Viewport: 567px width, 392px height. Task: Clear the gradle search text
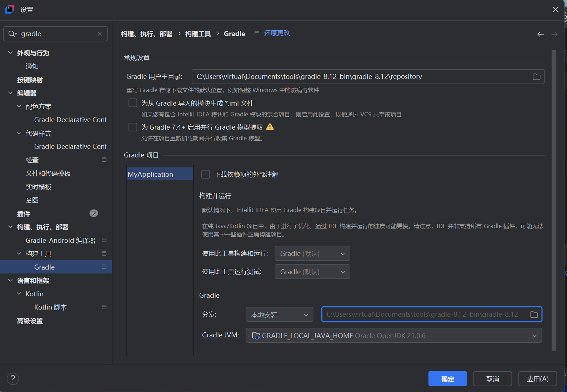pyautogui.click(x=100, y=34)
